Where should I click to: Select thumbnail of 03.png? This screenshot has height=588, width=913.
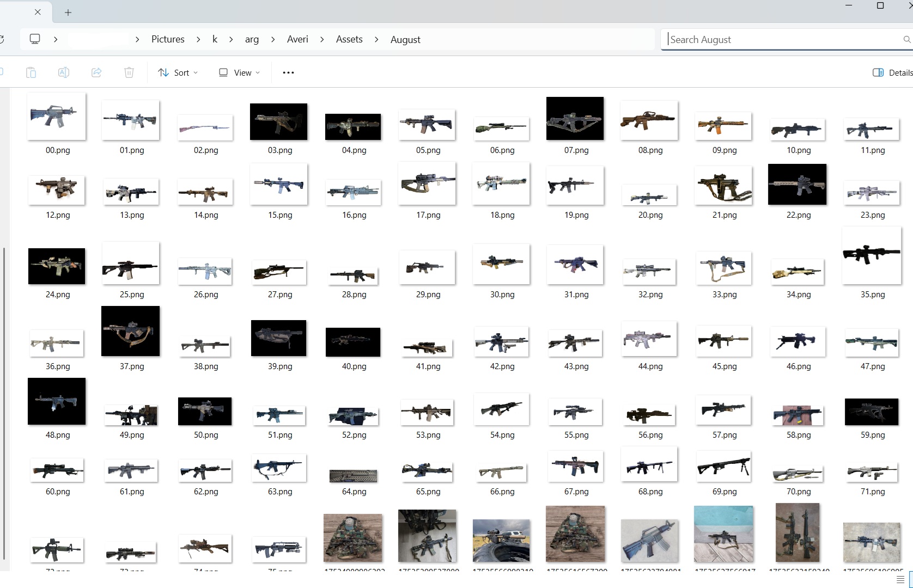click(278, 121)
